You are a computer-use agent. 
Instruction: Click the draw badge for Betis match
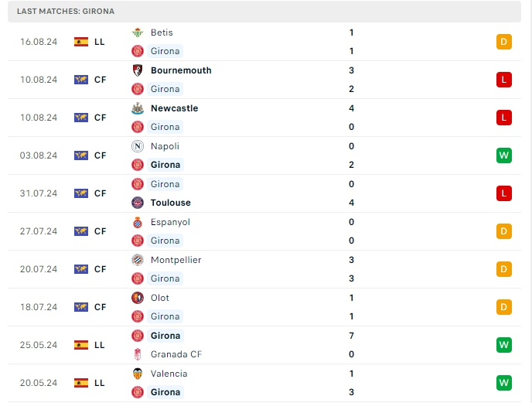pos(504,42)
